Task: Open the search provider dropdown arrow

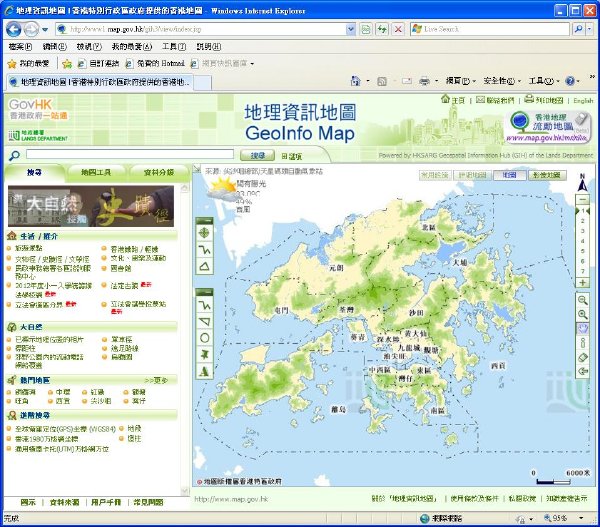Action: [x=590, y=29]
